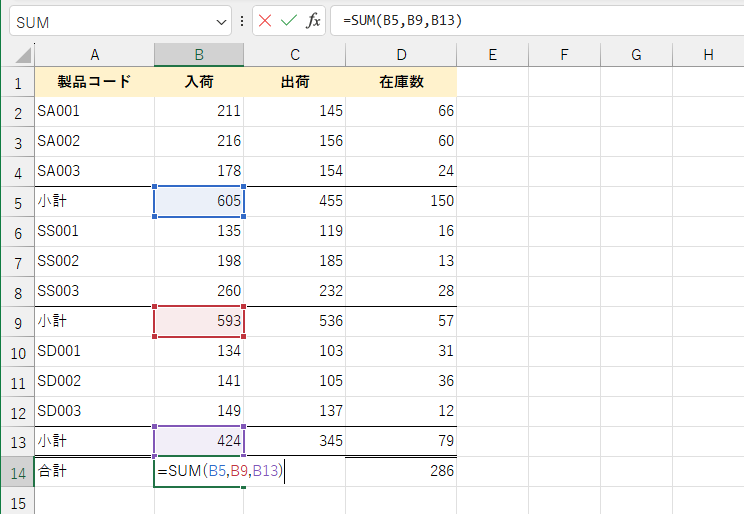Click the 出荷 header cell
744x514 pixels.
[x=295, y=82]
